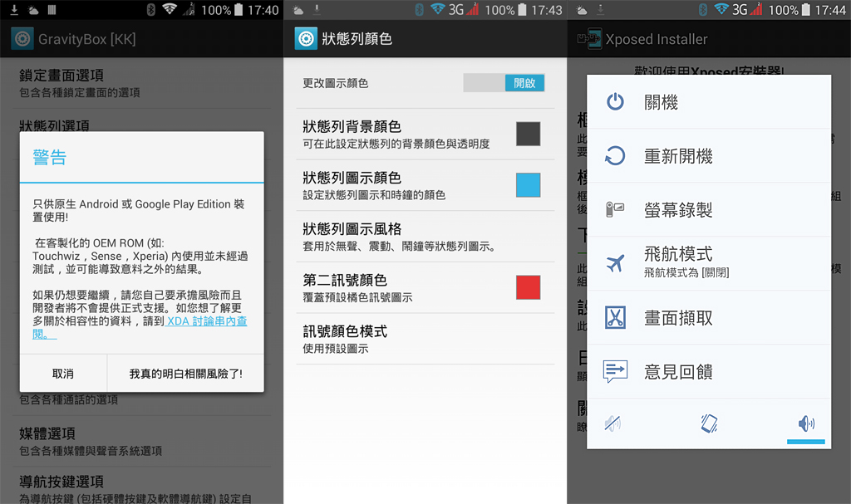Tap the 狀態列背景顏色 title text
This screenshot has width=851, height=504.
(x=352, y=127)
